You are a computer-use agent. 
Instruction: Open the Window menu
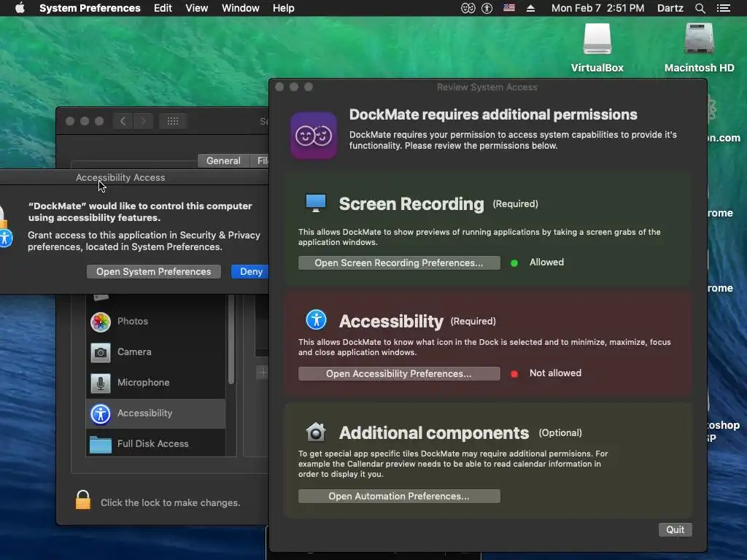tap(241, 8)
